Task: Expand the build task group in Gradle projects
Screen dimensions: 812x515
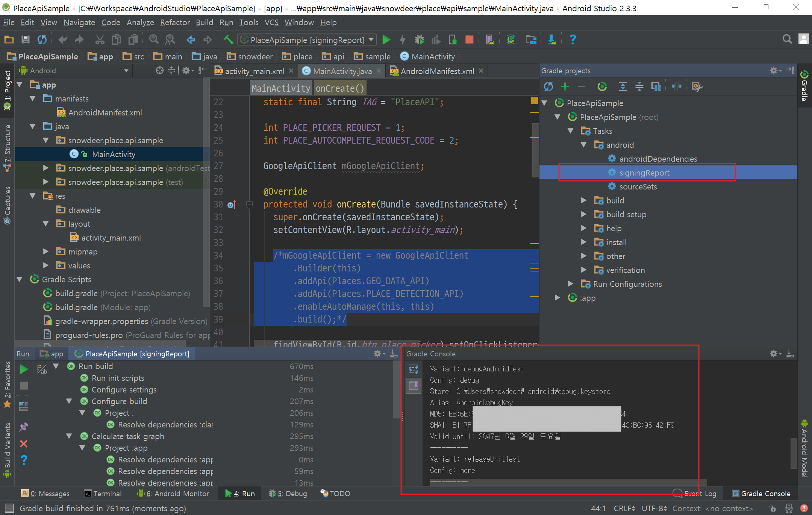Action: click(x=584, y=200)
